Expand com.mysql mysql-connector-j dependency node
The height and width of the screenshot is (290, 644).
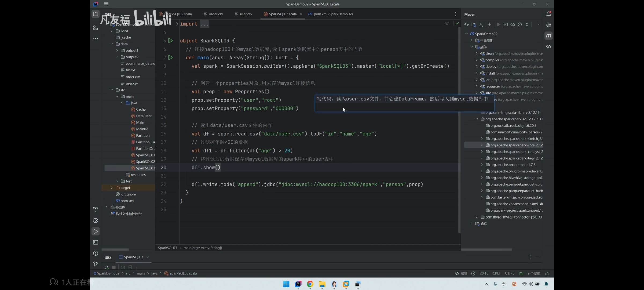pos(477,217)
